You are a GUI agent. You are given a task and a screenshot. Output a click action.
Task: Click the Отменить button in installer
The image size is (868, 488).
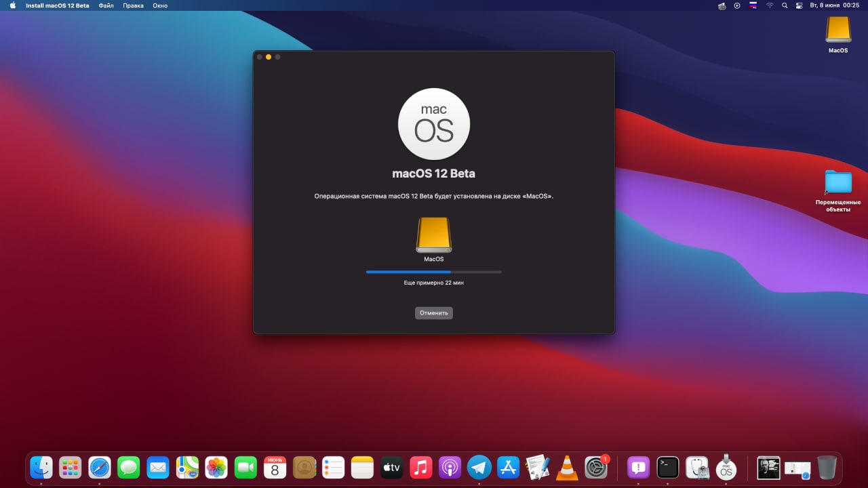tap(434, 313)
